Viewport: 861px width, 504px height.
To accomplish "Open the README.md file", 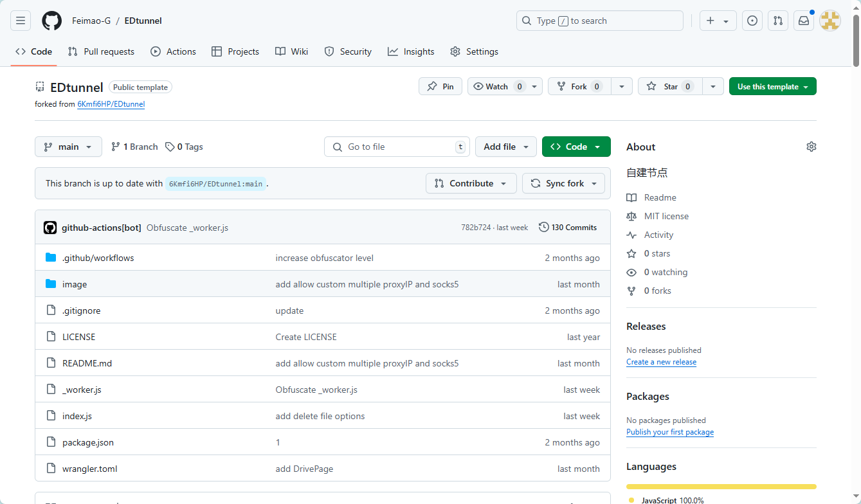I will click(87, 363).
